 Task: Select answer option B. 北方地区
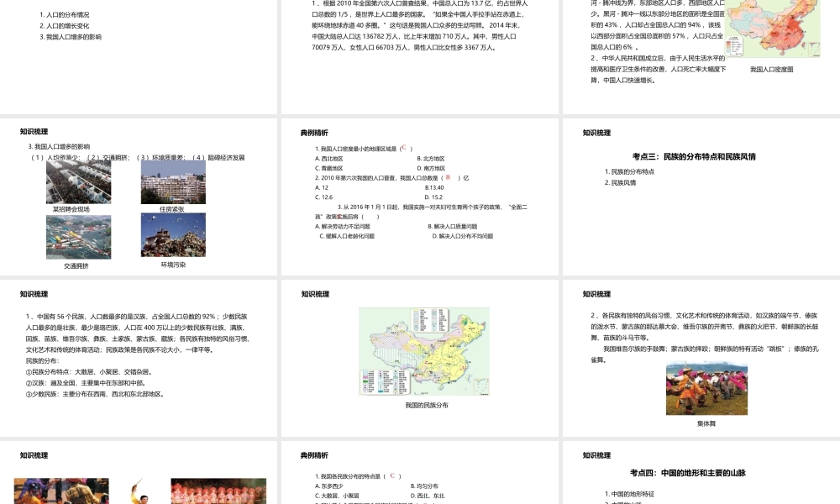[431, 159]
